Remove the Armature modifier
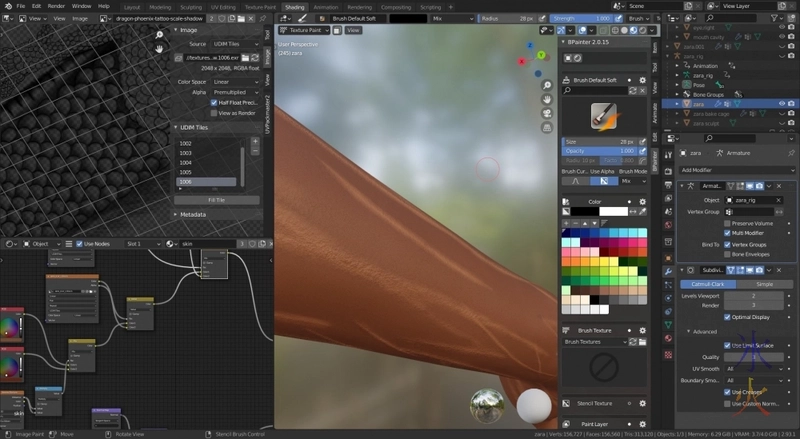The height and width of the screenshot is (439, 800). (779, 186)
